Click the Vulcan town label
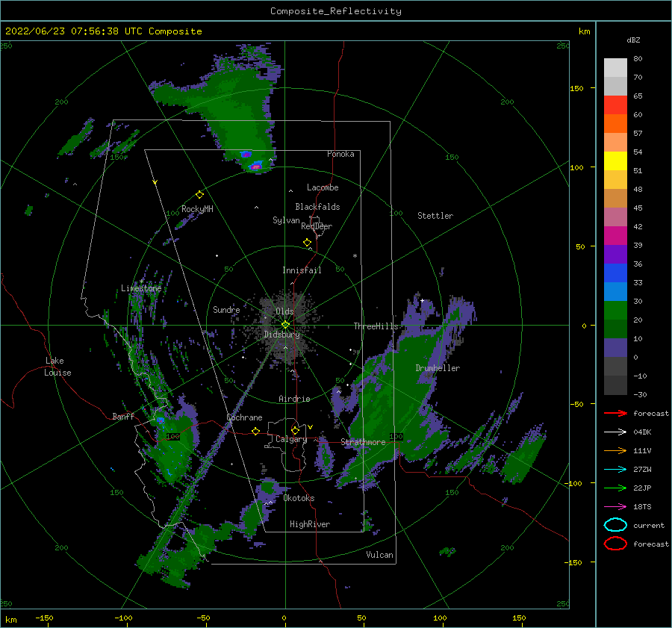Viewport: 672px width, 628px height. point(380,555)
